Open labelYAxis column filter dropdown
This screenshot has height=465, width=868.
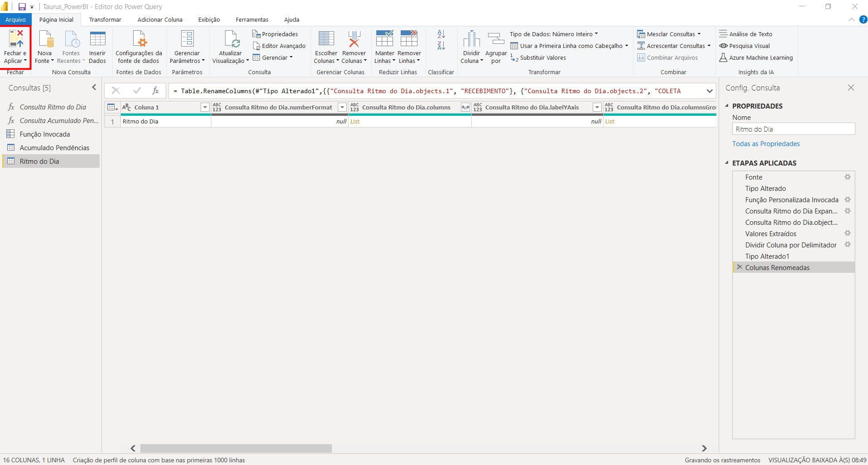pos(597,107)
